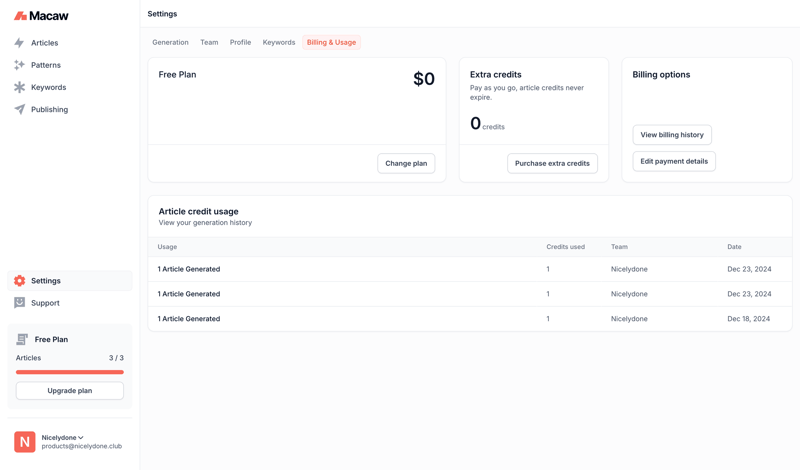The image size is (800, 470).
Task: Click the $0 plan price
Action: click(x=424, y=79)
